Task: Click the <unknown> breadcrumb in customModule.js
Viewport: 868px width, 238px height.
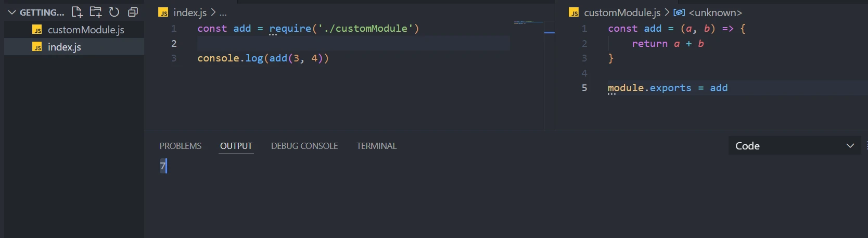Action: point(715,12)
